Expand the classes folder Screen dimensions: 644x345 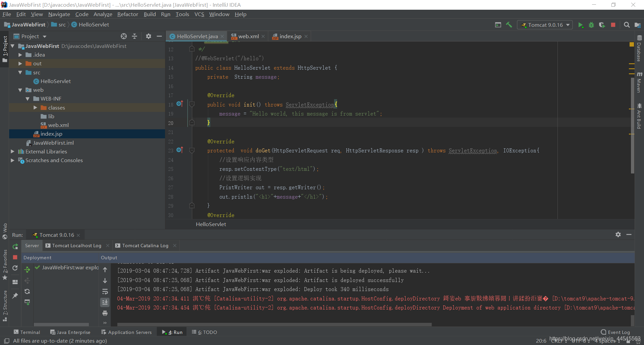[35, 108]
